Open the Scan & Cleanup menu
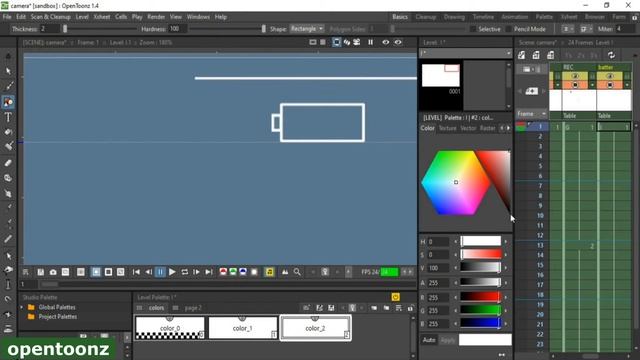 point(51,17)
